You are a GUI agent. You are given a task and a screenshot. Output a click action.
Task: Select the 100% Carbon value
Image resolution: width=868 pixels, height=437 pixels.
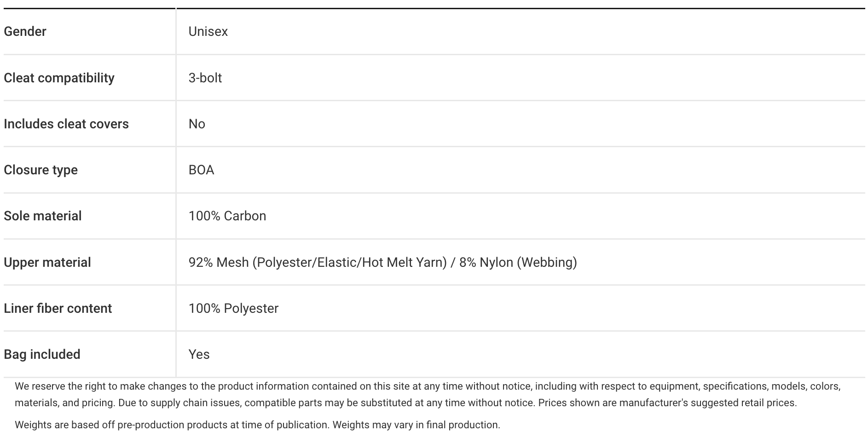(x=227, y=216)
